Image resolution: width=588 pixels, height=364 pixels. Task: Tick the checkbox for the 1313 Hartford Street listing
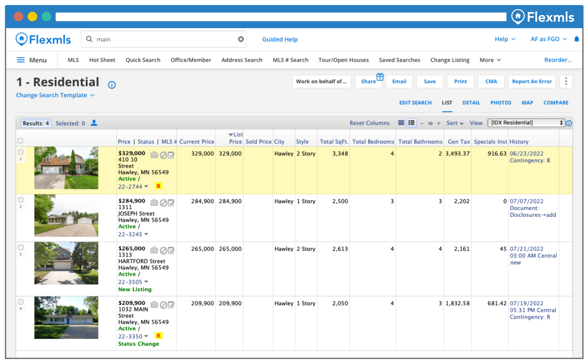tap(21, 247)
